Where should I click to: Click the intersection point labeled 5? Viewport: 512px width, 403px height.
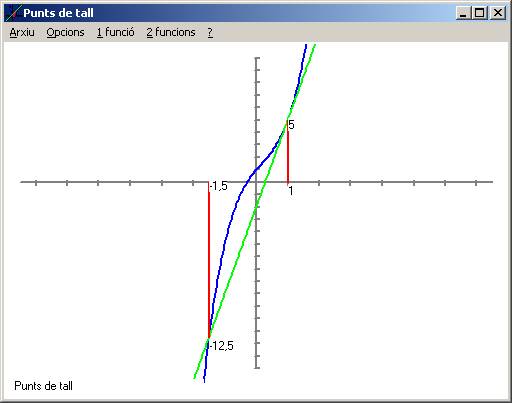point(288,122)
